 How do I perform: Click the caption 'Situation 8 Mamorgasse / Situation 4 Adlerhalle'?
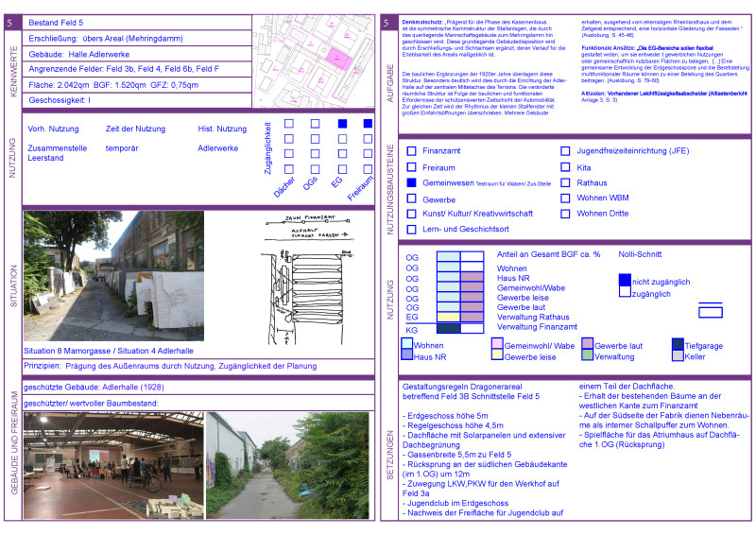coord(109,351)
